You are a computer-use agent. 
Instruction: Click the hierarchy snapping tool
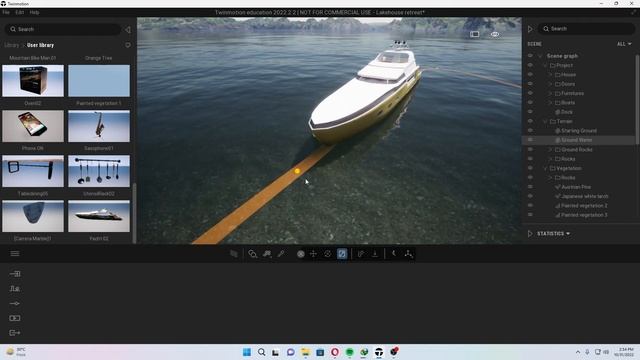coord(408,254)
